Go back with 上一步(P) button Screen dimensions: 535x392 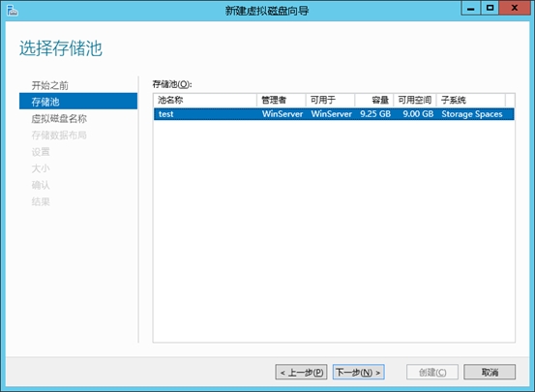pos(301,372)
